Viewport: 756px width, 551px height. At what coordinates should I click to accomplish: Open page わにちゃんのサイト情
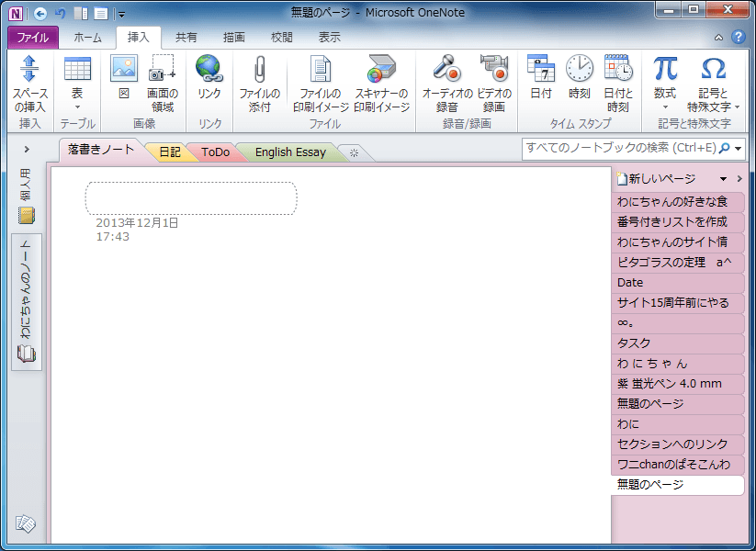[x=677, y=242]
